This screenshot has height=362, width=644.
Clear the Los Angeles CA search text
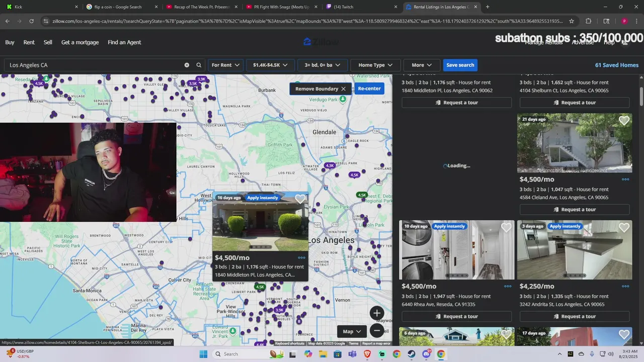click(x=187, y=65)
